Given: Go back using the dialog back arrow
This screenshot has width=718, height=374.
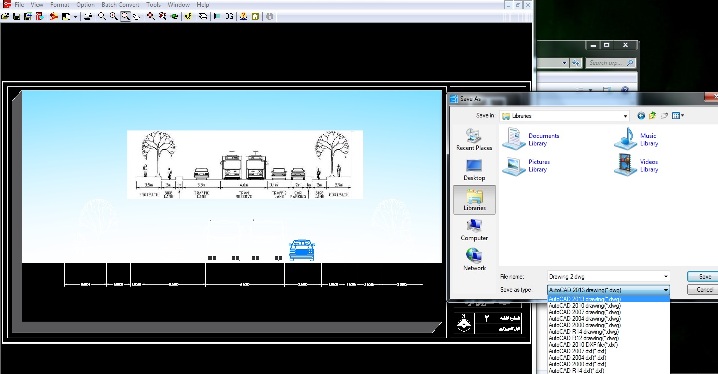Looking at the screenshot, I should [x=641, y=116].
